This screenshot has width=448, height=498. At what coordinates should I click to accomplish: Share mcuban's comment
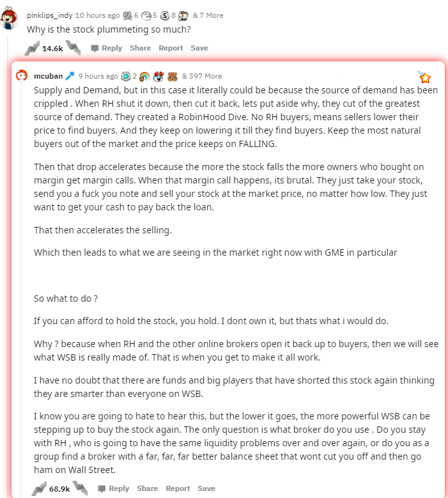148,488
